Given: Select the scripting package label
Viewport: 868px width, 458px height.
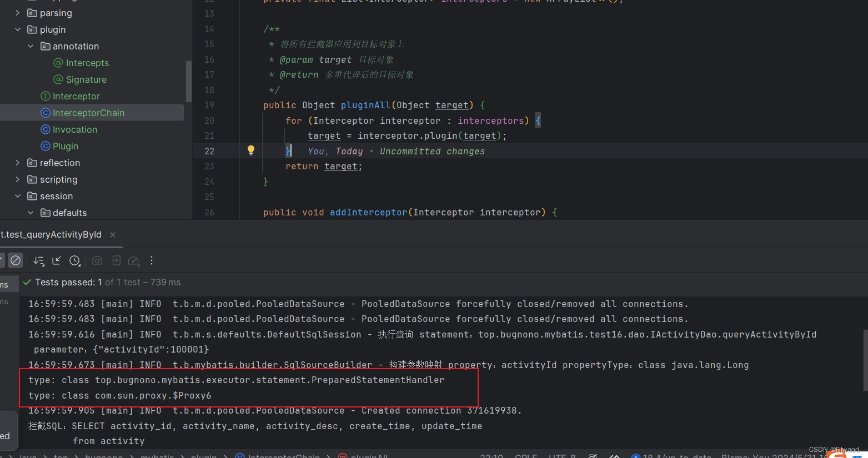Looking at the screenshot, I should [59, 179].
